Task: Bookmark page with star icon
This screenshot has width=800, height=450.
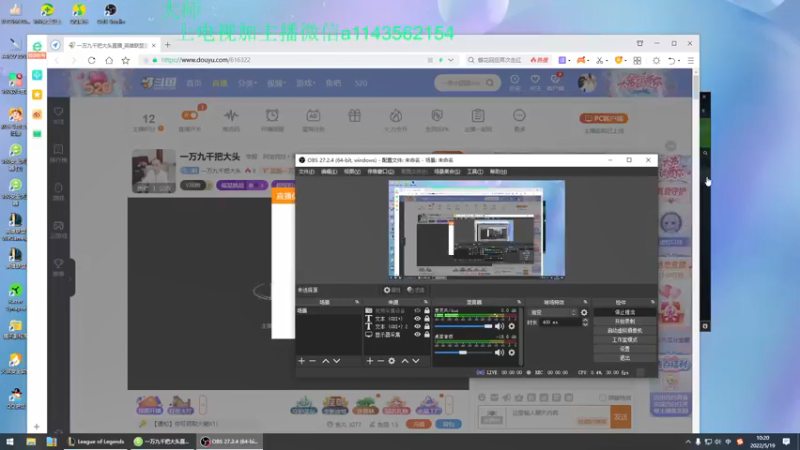Action: click(x=126, y=60)
